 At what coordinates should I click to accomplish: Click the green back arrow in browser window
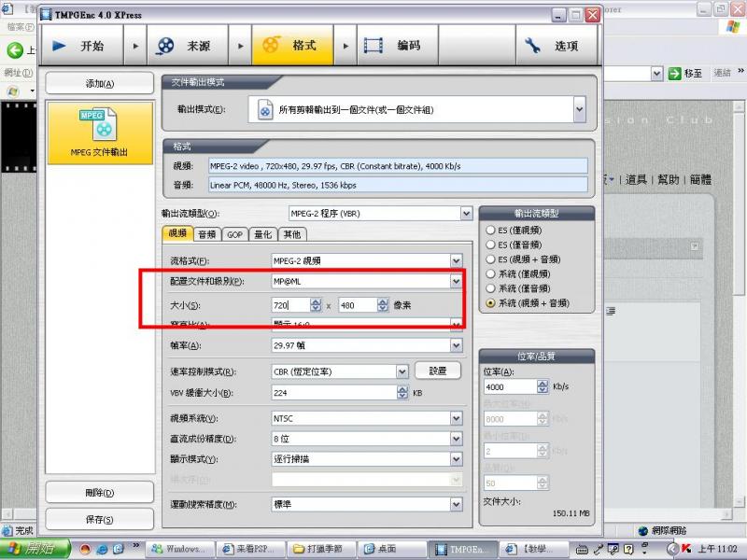coord(15,50)
